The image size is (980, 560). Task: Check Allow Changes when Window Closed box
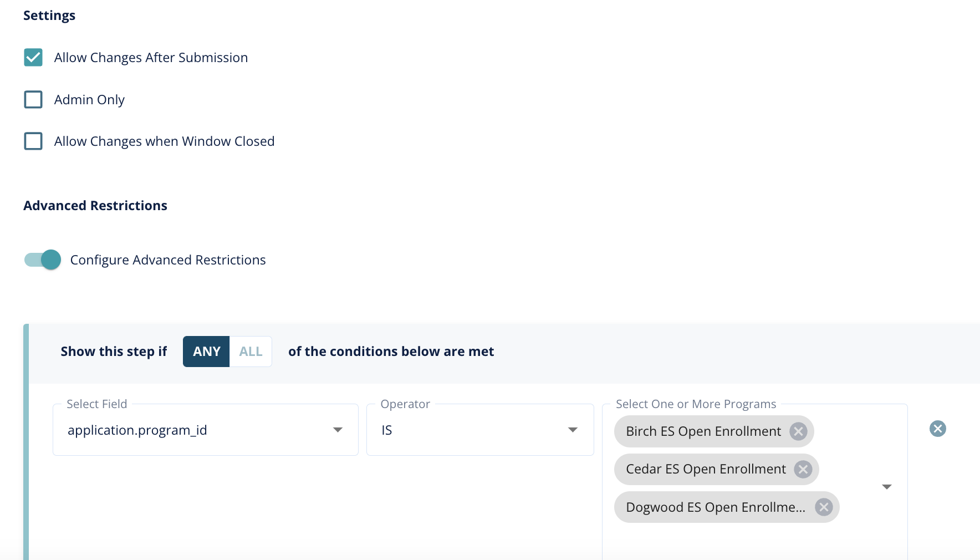(x=33, y=141)
